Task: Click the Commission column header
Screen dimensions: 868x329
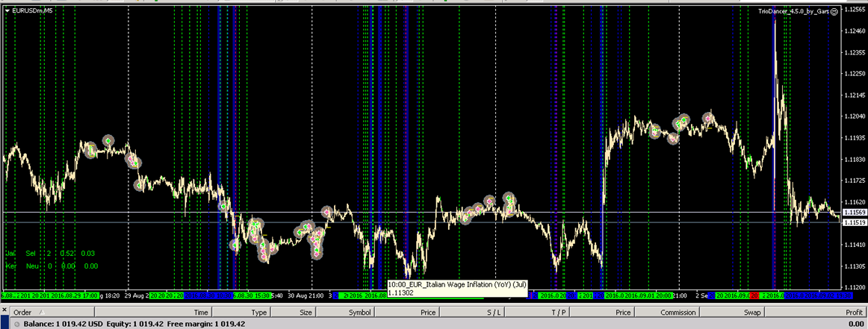Action: pyautogui.click(x=666, y=313)
